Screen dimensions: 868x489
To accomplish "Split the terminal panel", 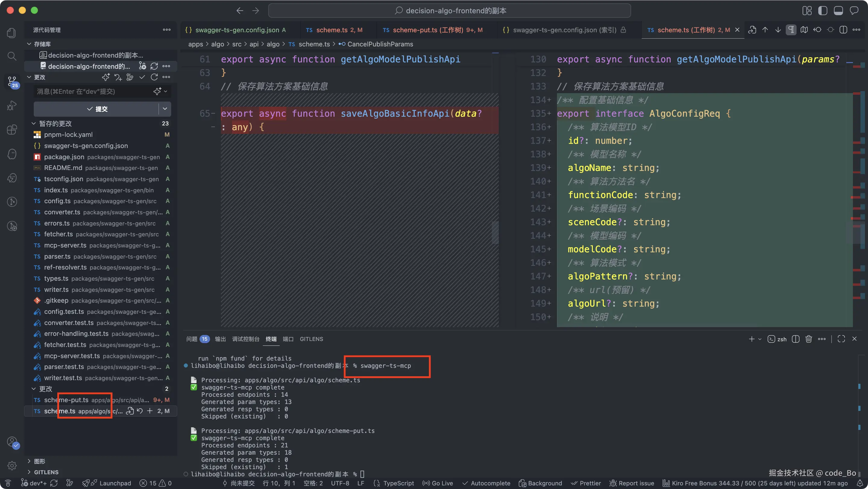I will (796, 339).
